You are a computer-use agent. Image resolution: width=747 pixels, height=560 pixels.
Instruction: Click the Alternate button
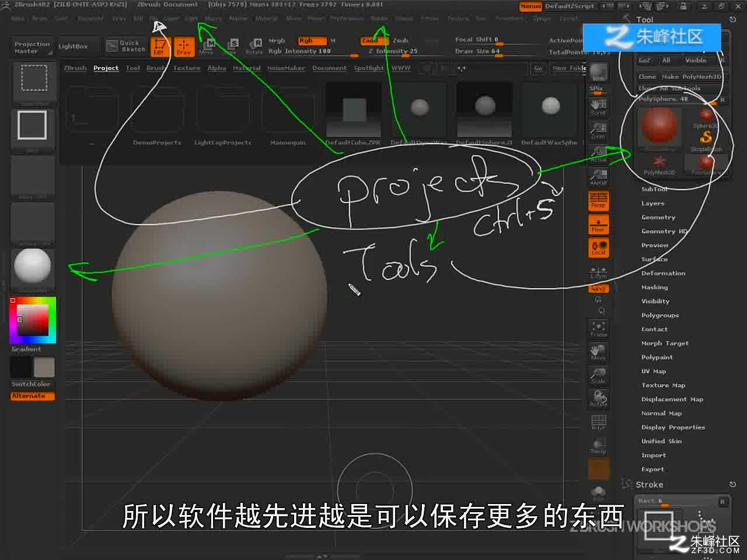click(33, 396)
